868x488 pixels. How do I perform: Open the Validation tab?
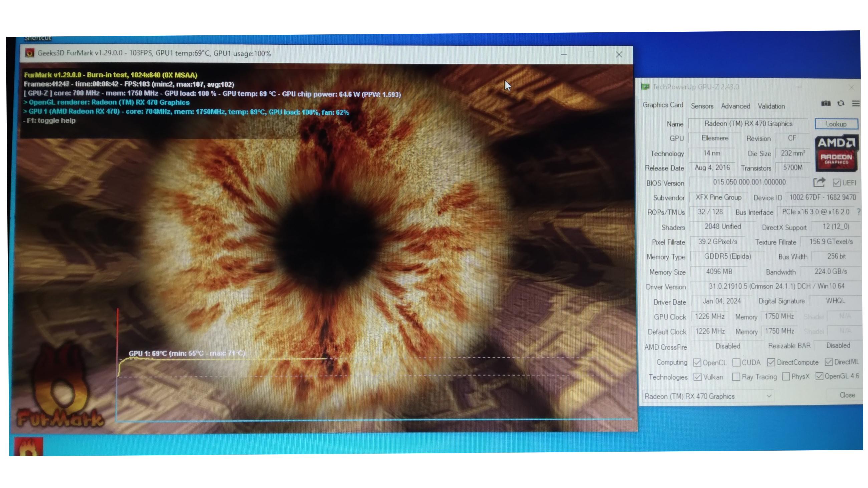point(771,106)
